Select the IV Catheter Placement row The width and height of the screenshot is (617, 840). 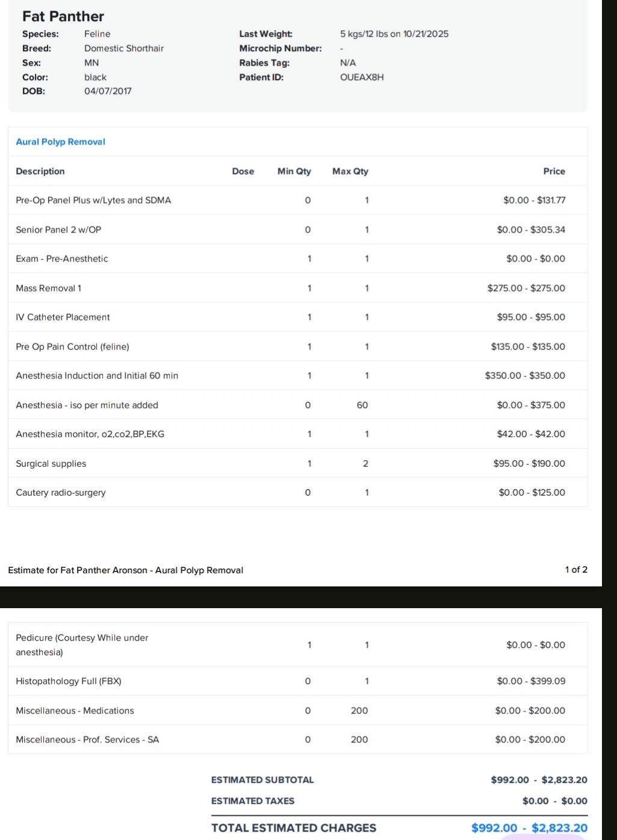click(x=63, y=317)
